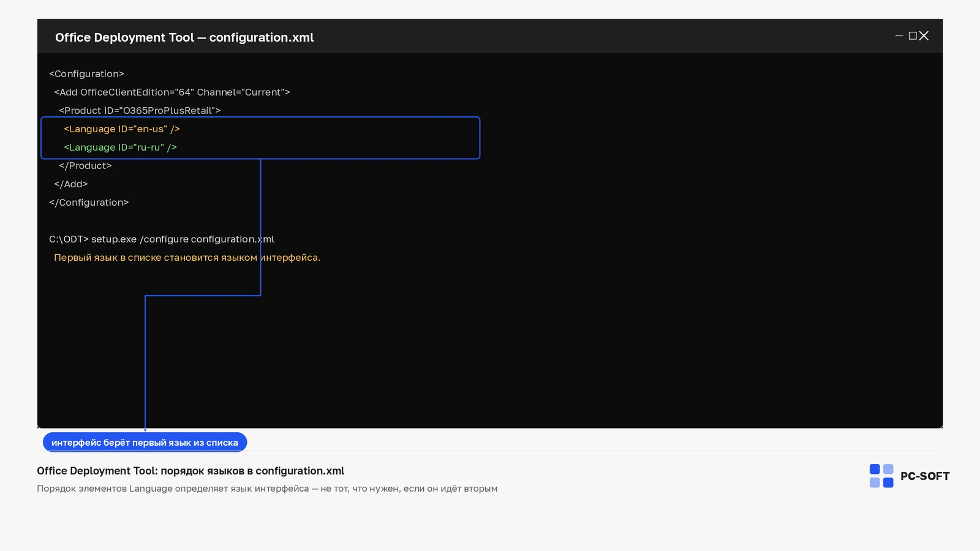Click the message 'Первый язык в списке становится языком интерфейса.'

coord(187,258)
